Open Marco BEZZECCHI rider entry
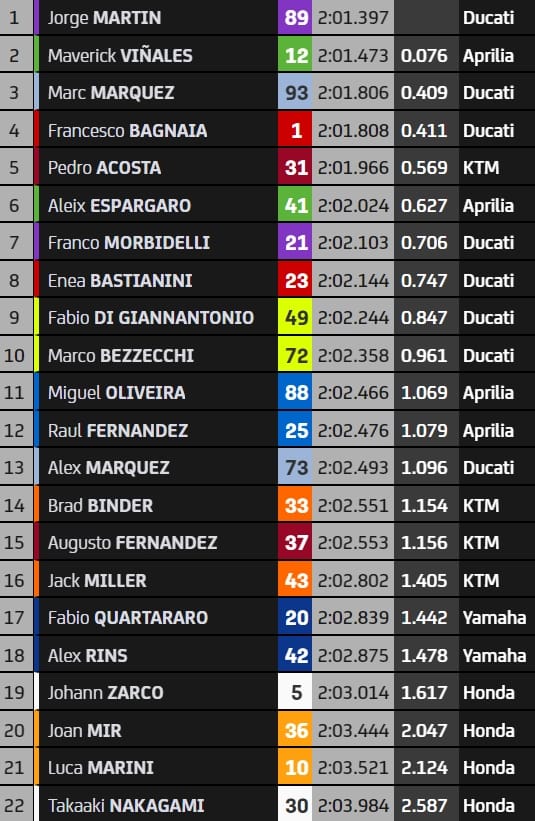The image size is (535, 821). coord(268,355)
